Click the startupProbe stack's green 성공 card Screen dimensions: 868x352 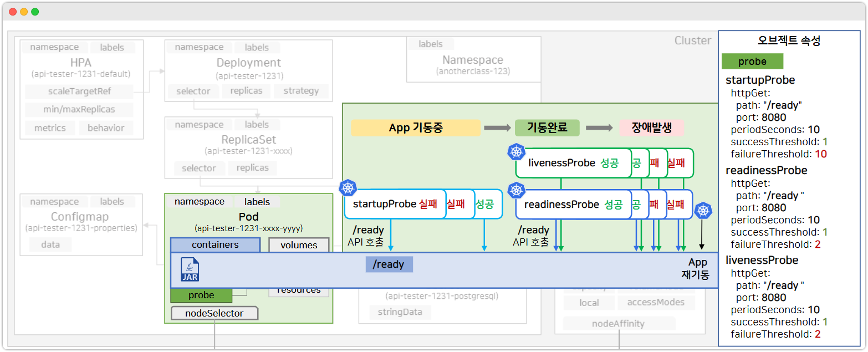coord(488,204)
